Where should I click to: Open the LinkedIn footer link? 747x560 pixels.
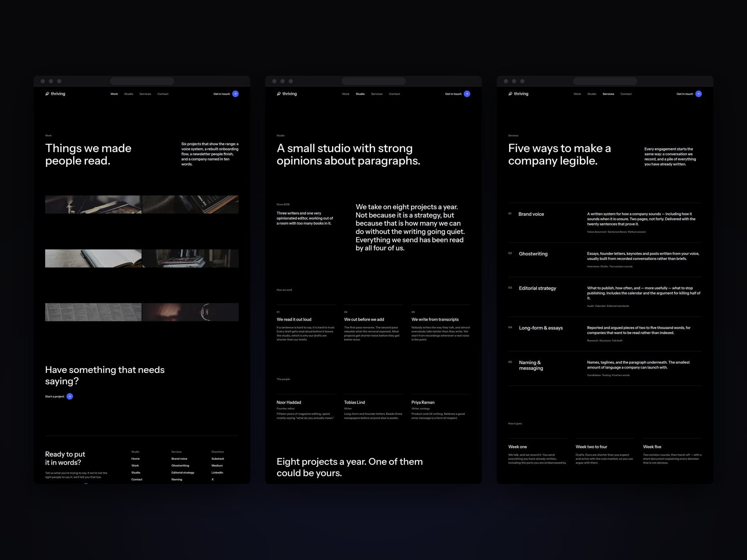[217, 473]
